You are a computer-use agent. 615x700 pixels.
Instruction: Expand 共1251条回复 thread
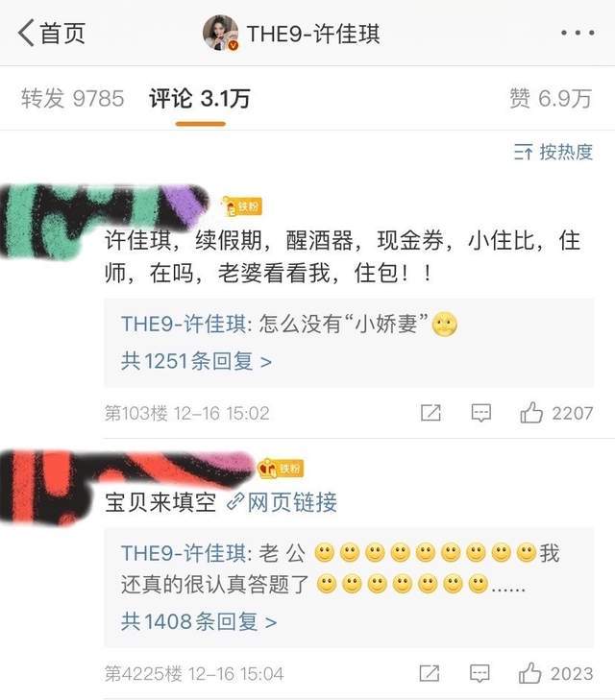196,361
